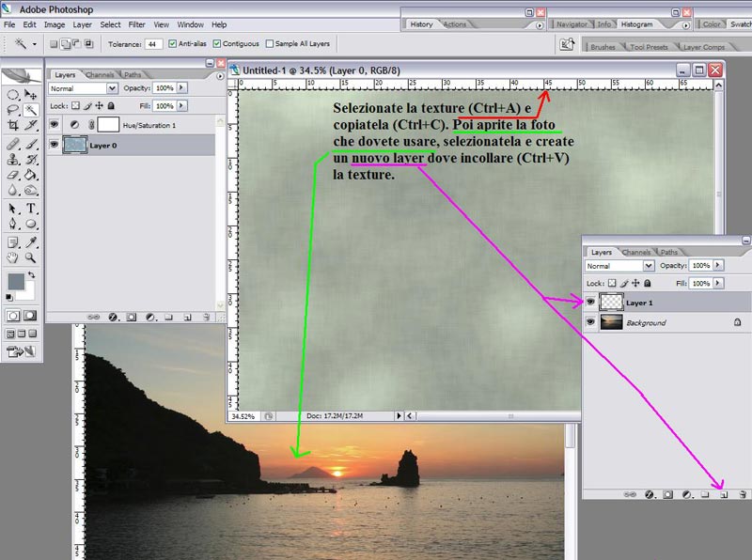Image resolution: width=752 pixels, height=560 pixels.
Task: Click trash icon in left Layers panel
Action: [206, 317]
